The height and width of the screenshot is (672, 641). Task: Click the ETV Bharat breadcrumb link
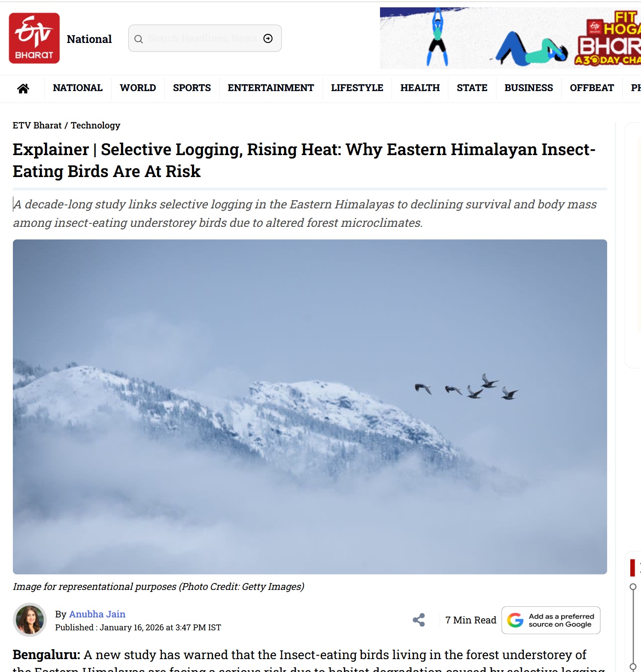point(37,125)
